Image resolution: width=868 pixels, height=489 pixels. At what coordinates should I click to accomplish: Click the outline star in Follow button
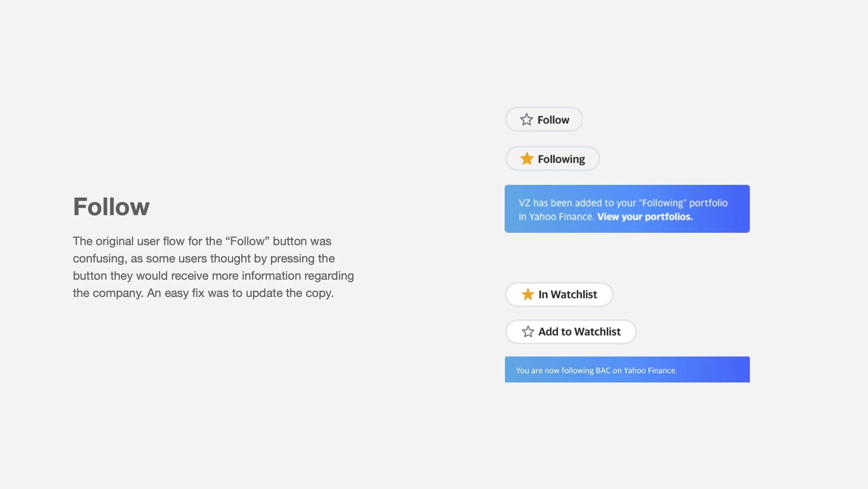tap(526, 120)
